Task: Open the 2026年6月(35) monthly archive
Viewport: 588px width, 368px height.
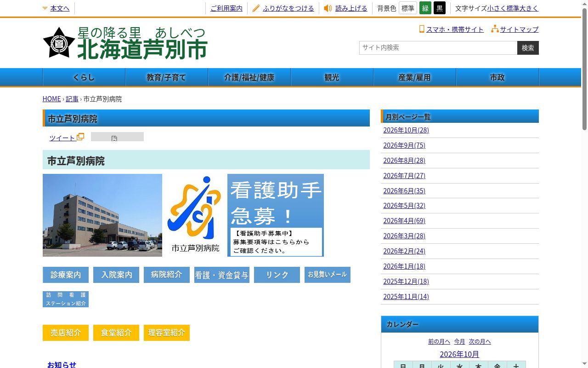Action: (404, 191)
